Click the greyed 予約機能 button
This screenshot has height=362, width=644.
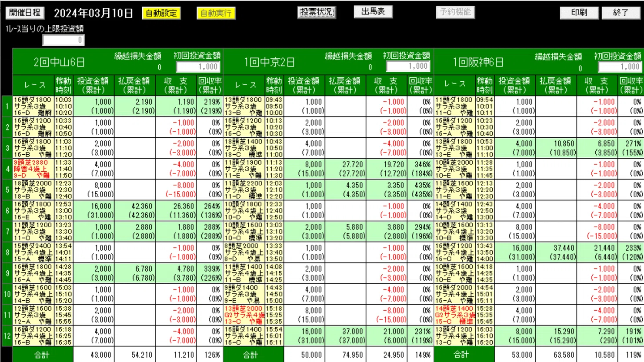click(455, 12)
